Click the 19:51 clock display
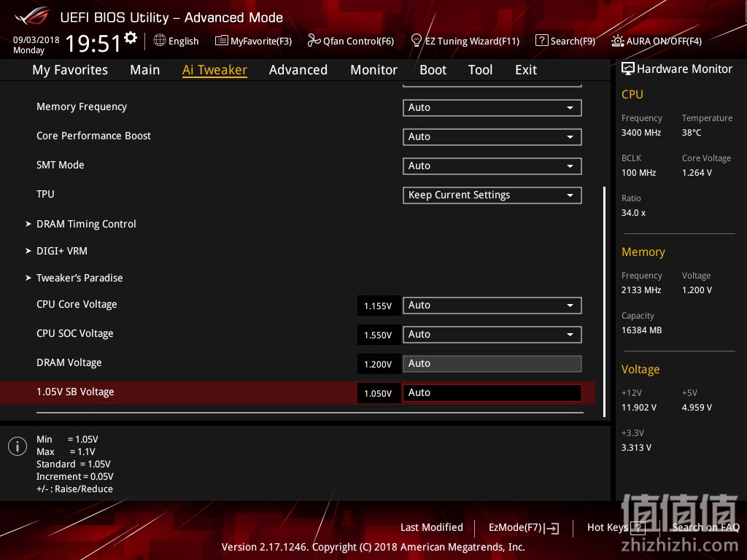The height and width of the screenshot is (560, 747). [93, 43]
